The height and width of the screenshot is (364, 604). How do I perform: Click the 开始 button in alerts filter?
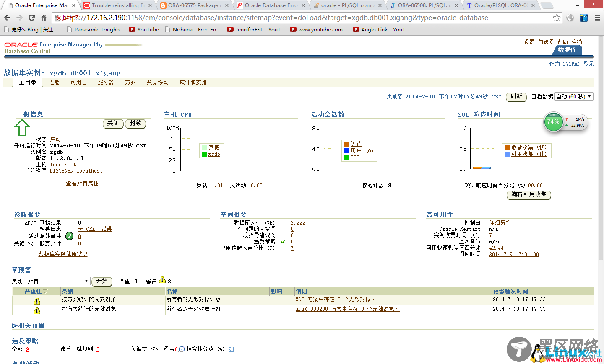(x=102, y=281)
